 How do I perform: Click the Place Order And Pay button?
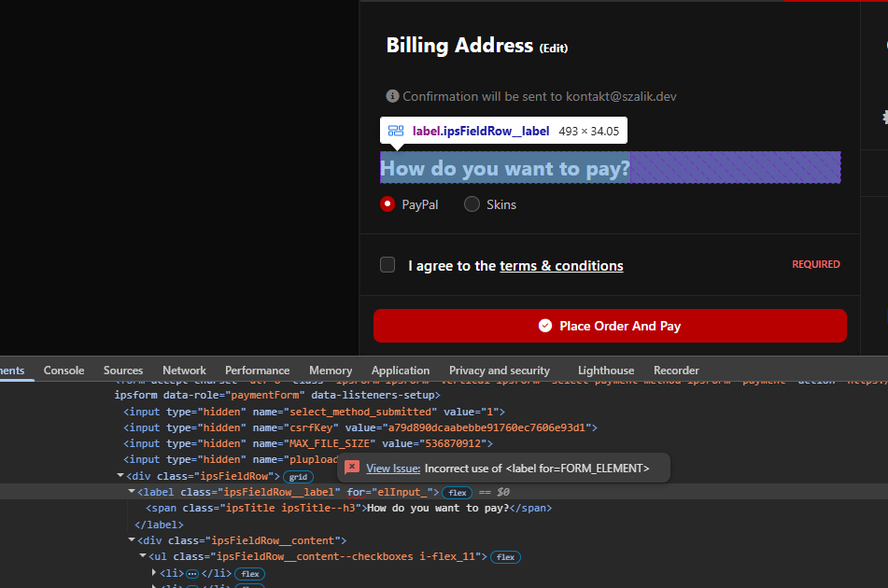(610, 326)
